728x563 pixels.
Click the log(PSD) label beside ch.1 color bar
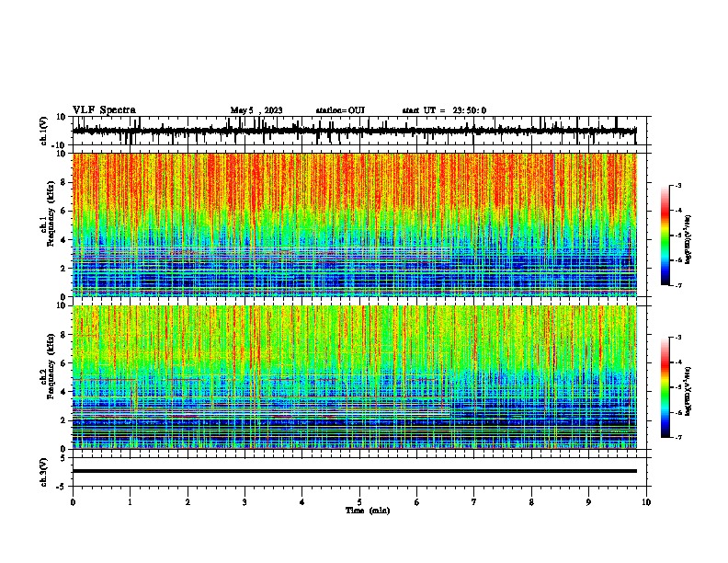click(688, 239)
